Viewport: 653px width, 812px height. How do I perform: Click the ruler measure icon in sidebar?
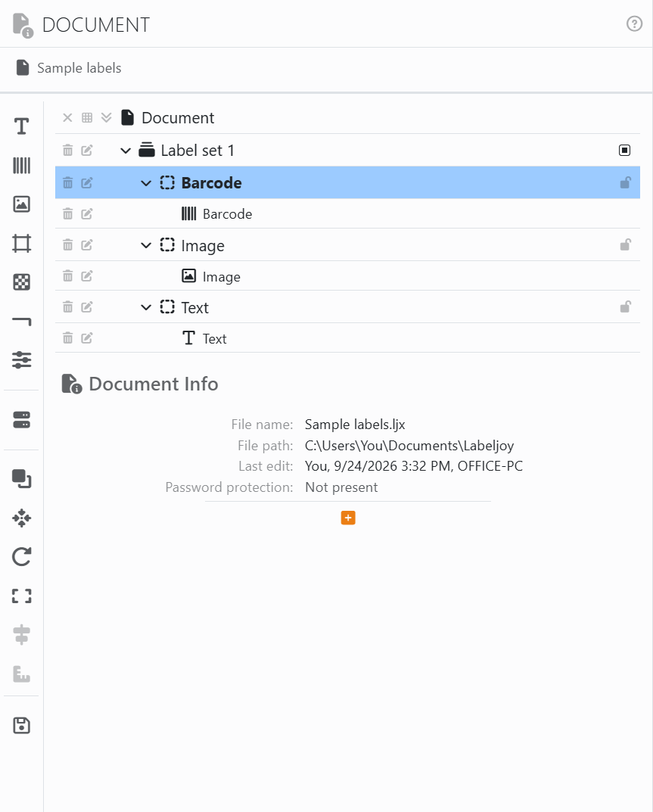(21, 674)
